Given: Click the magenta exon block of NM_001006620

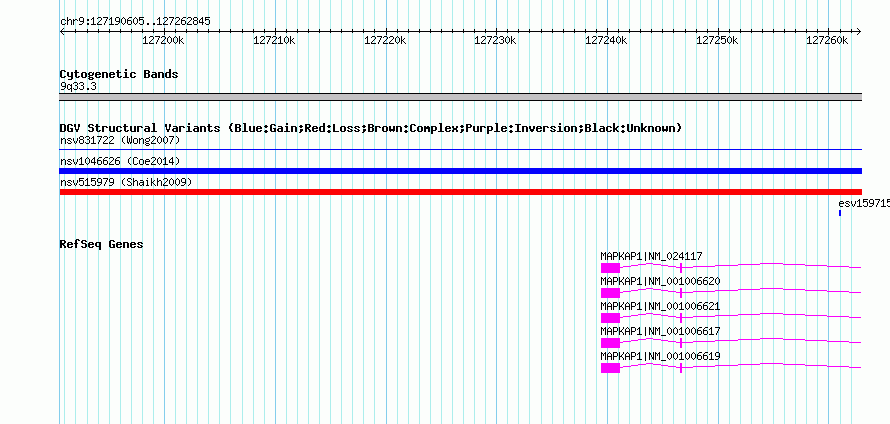Looking at the screenshot, I should pyautogui.click(x=610, y=293).
